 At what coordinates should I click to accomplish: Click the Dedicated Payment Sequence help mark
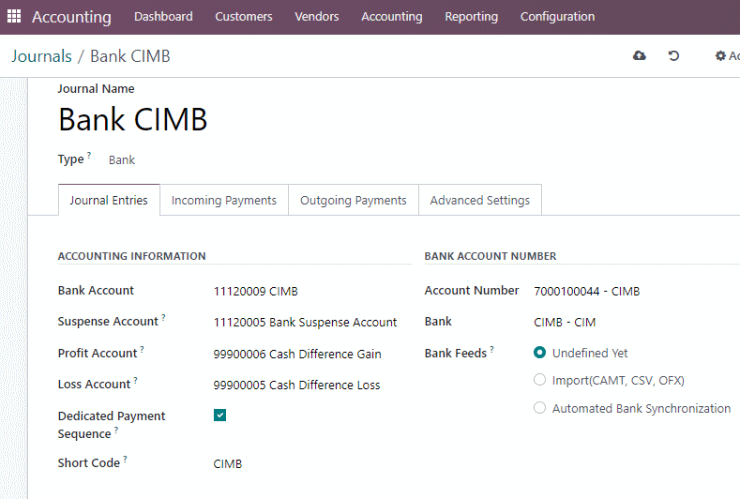116,430
